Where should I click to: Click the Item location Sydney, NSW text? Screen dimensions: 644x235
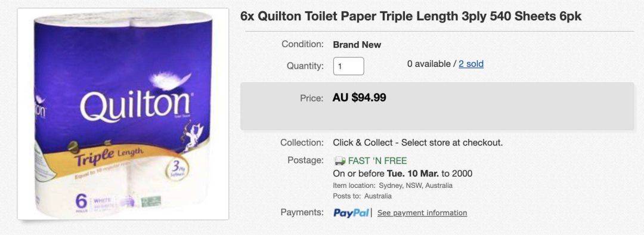pyautogui.click(x=392, y=185)
